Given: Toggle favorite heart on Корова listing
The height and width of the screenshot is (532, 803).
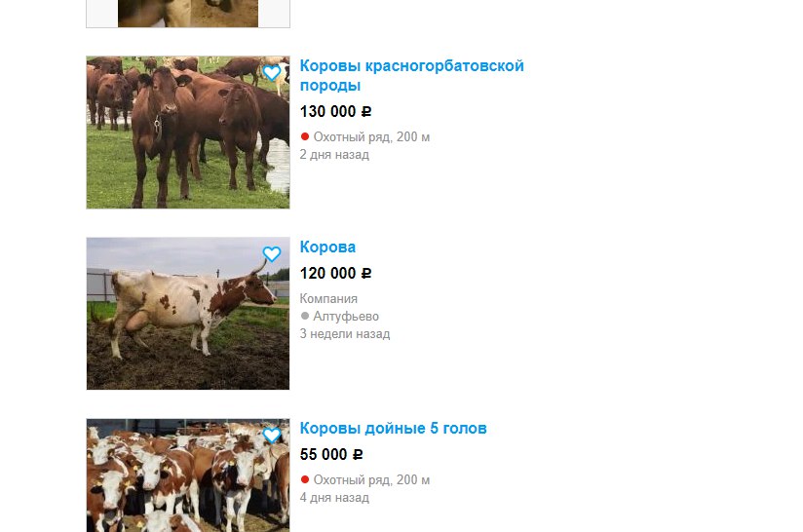Looking at the screenshot, I should click(272, 254).
